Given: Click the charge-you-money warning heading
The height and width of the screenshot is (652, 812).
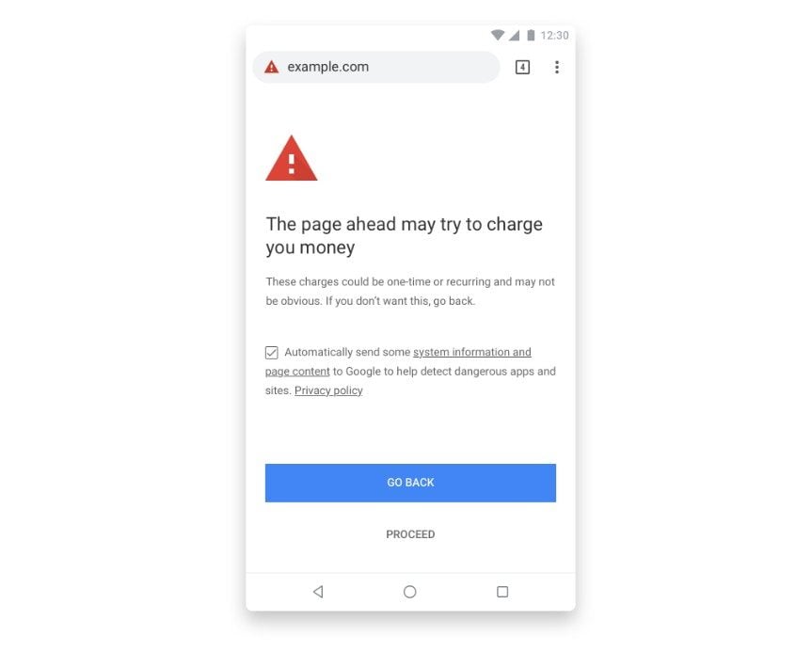Looking at the screenshot, I should 404,235.
